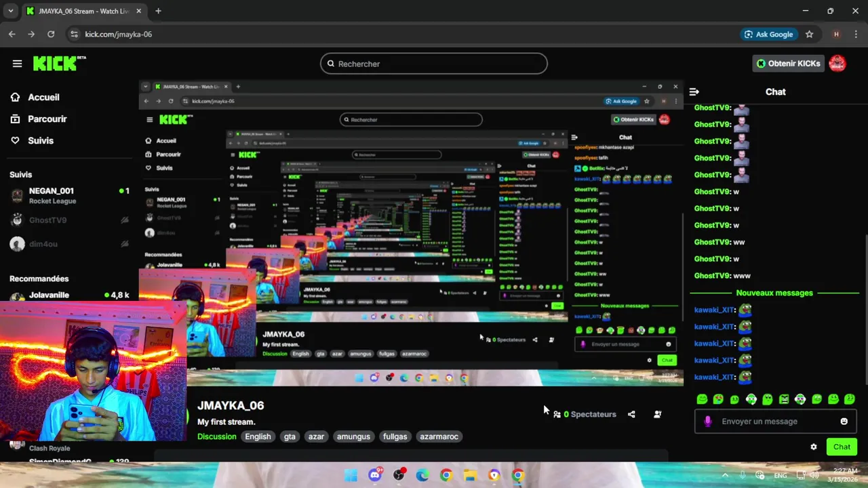Open the Chrome three-dot menu
This screenshot has width=868, height=488.
click(x=855, y=34)
